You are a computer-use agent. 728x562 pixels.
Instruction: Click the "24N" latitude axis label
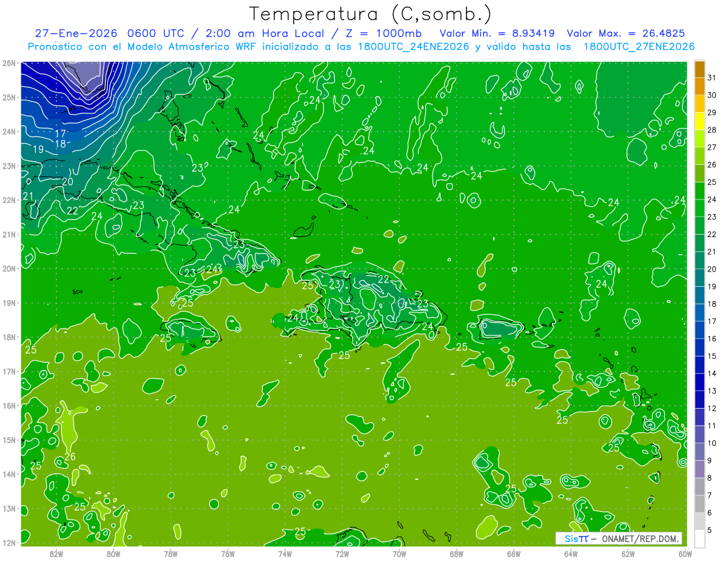(9, 132)
